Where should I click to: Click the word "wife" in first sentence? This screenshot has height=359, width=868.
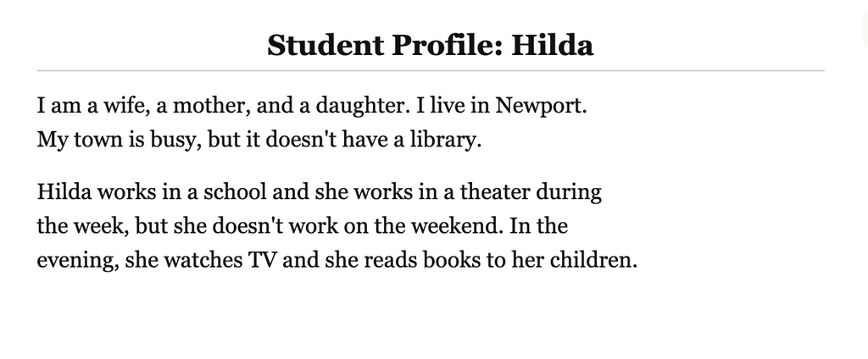click(123, 104)
